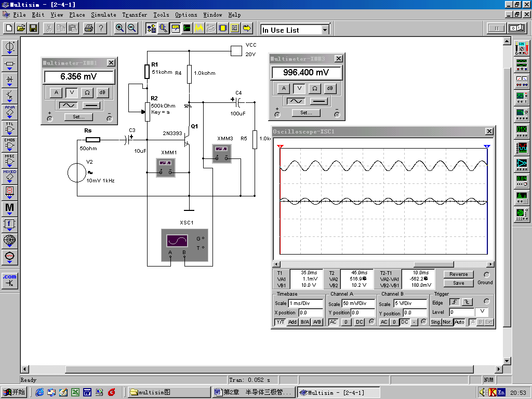Open the File menu

[19, 15]
